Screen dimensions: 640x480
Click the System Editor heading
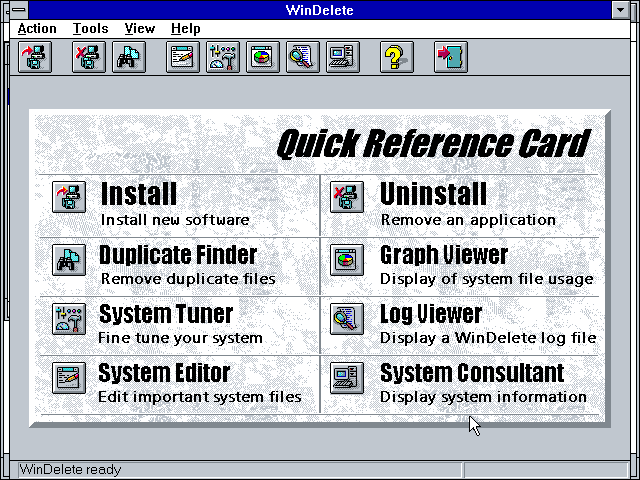coord(164,373)
